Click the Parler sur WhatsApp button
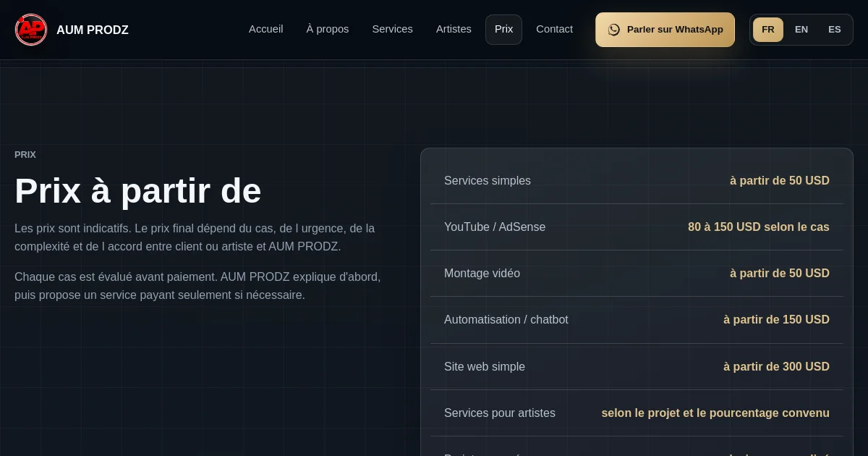This screenshot has height=456, width=868. [x=665, y=30]
